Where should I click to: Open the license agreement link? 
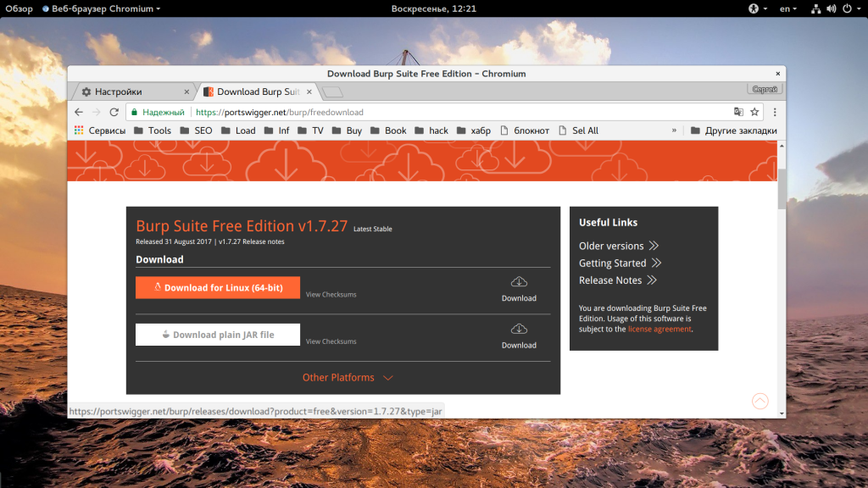click(659, 330)
